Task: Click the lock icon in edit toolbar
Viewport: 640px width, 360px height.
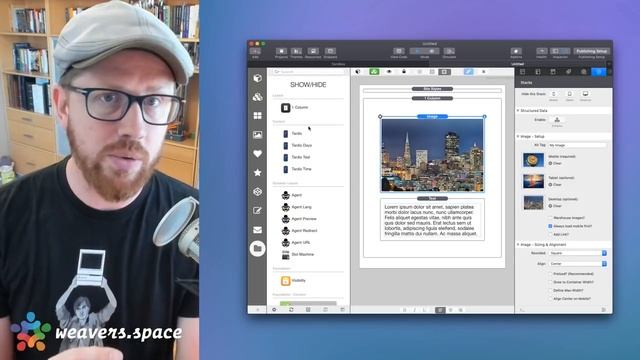Action: (404, 72)
